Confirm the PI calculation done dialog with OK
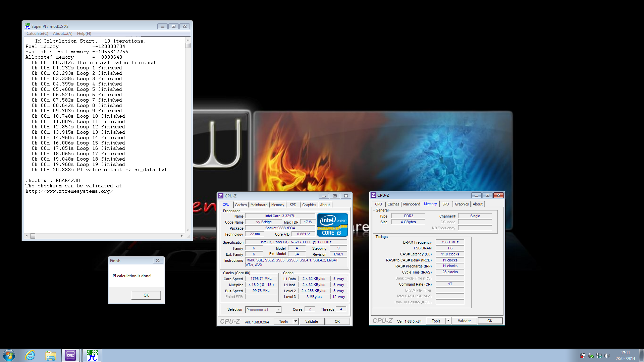This screenshot has width=644, height=362. [x=146, y=295]
